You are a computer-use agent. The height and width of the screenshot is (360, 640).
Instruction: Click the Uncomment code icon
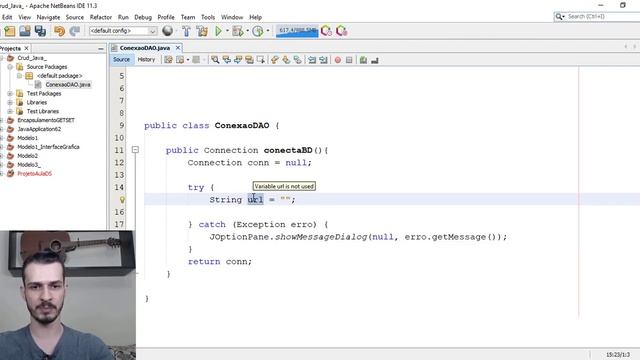coord(374,60)
